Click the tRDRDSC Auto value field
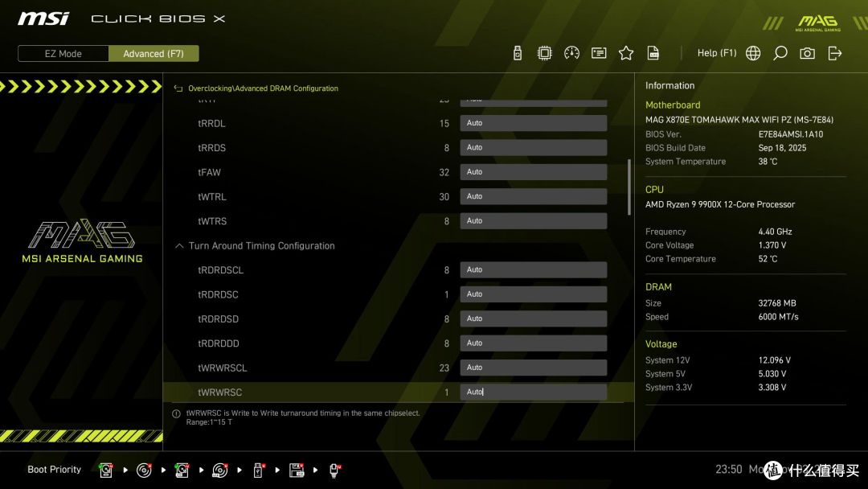 pos(534,294)
